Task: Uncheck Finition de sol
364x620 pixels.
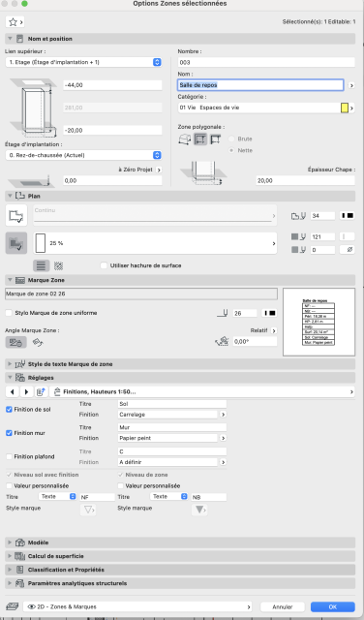Action: 9,410
